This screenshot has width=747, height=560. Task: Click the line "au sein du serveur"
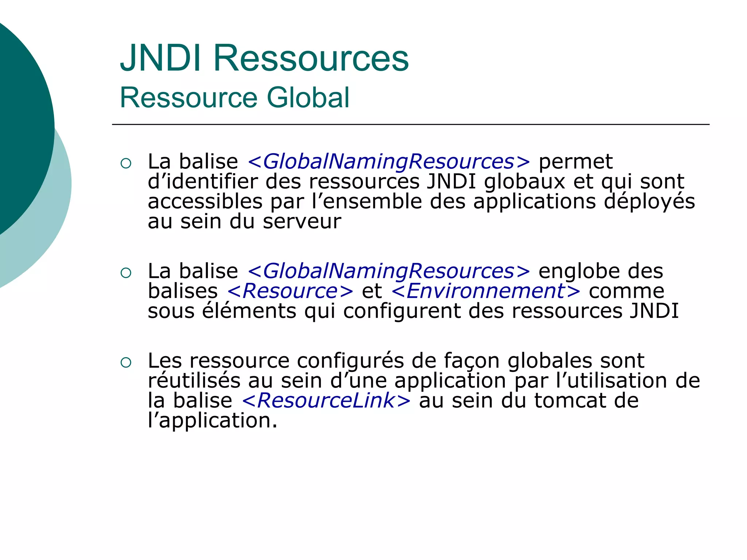(244, 221)
